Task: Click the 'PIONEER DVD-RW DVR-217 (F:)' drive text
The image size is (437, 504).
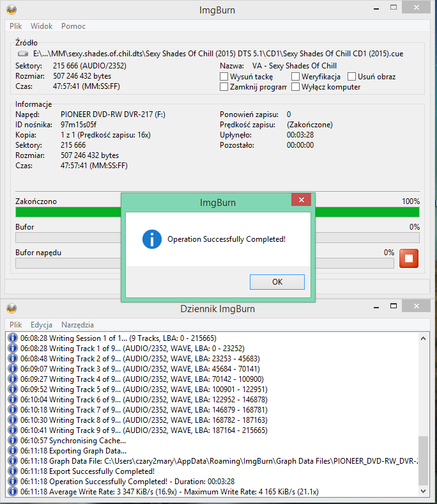Action: coord(113,114)
